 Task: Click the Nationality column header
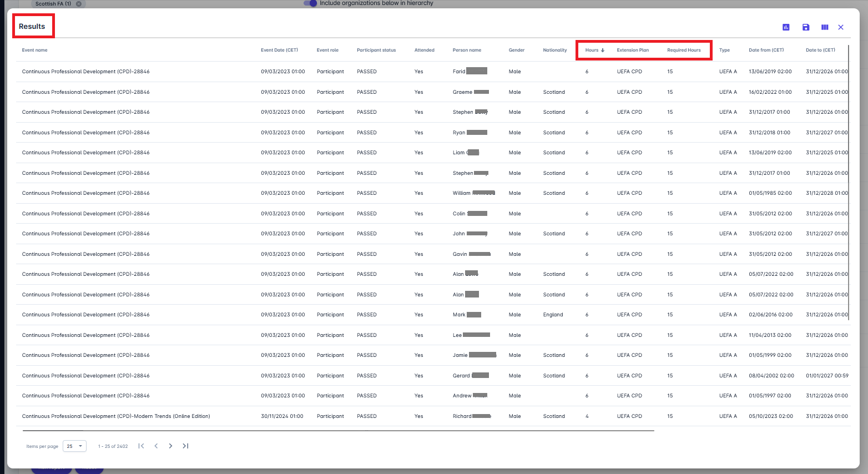coord(554,50)
